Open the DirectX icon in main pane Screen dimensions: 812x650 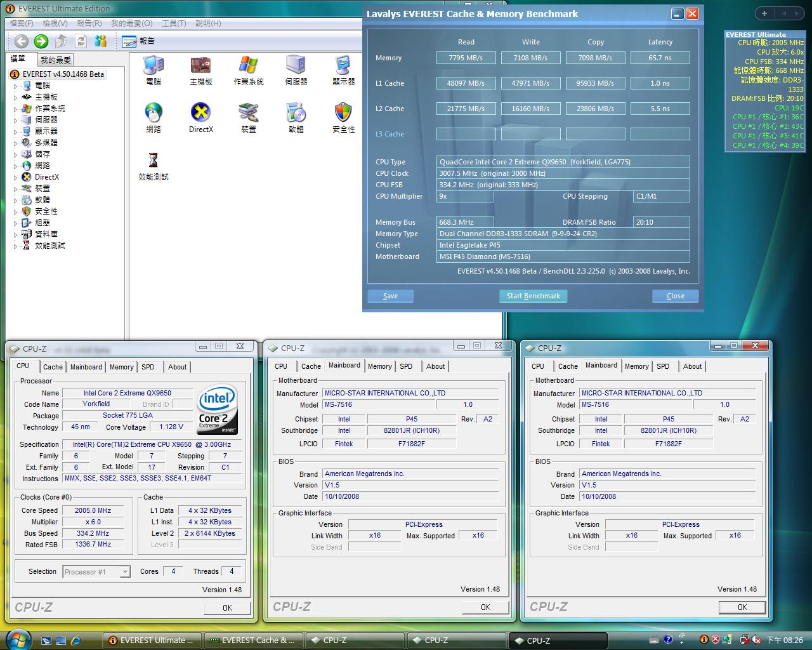[201, 118]
